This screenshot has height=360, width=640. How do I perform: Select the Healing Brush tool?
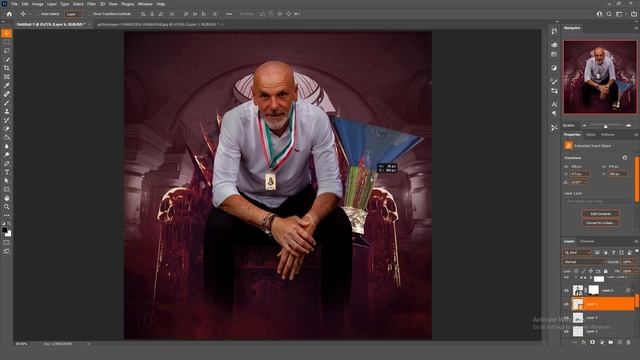pos(7,94)
